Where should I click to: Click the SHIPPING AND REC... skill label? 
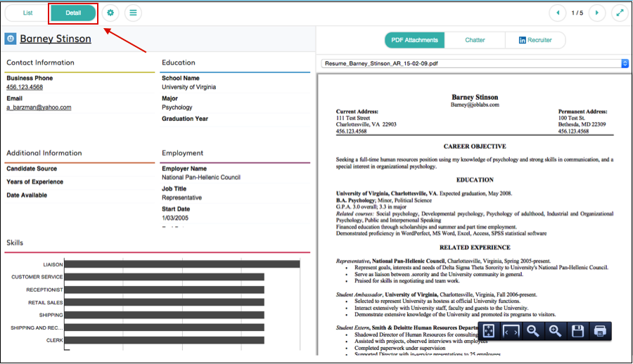click(37, 327)
